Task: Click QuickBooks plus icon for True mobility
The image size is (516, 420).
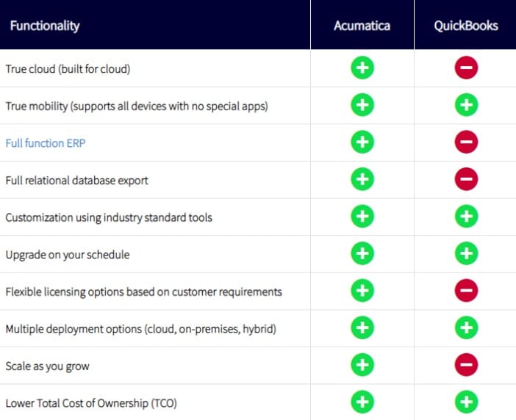Action: click(x=466, y=105)
